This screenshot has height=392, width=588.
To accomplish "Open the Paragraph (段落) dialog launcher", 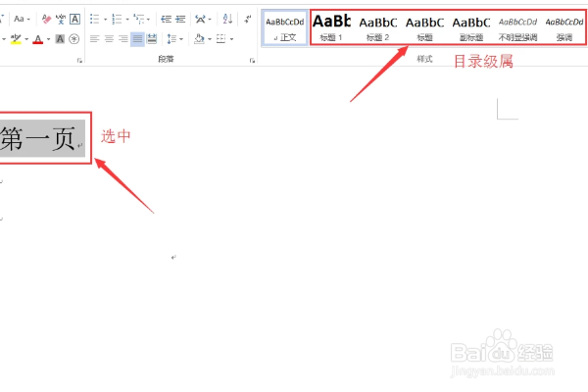I will [x=252, y=61].
